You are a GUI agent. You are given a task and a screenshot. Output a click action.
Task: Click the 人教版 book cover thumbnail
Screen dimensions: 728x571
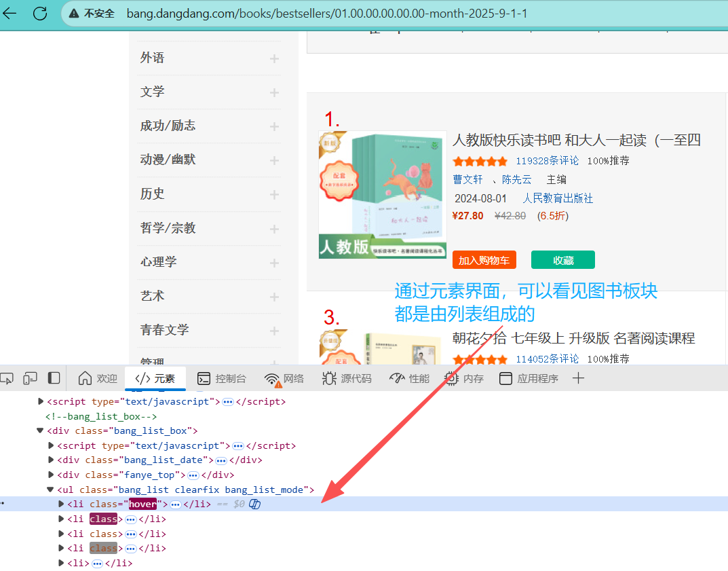point(383,195)
